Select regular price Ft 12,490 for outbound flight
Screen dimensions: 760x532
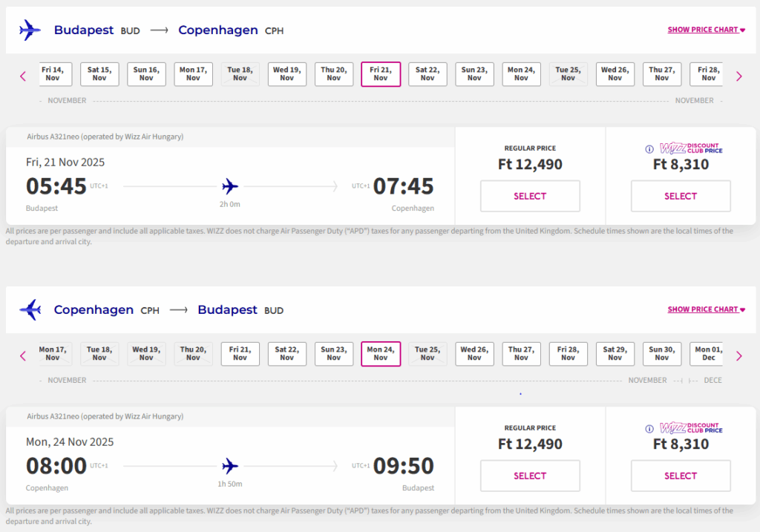[x=530, y=196]
